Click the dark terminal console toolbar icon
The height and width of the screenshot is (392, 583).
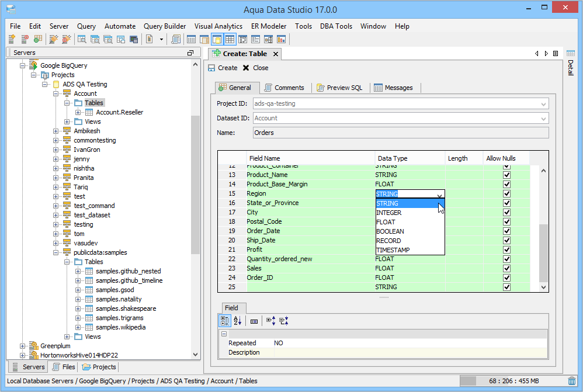(x=134, y=39)
